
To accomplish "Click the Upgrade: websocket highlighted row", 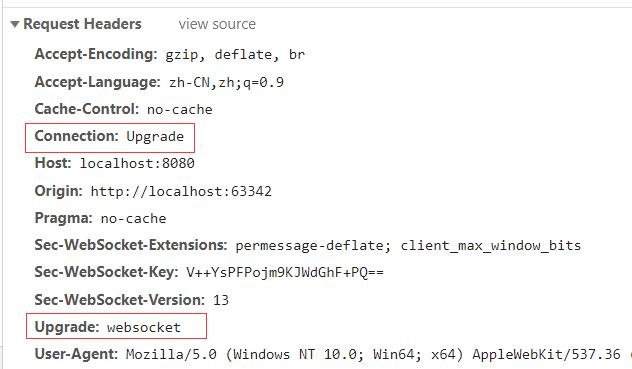I will click(x=116, y=326).
